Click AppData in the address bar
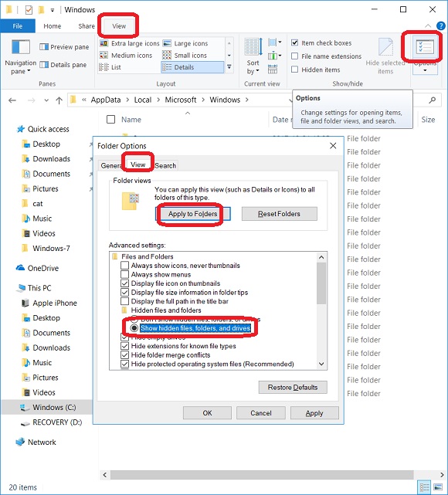This screenshot has width=448, height=495. click(x=106, y=100)
